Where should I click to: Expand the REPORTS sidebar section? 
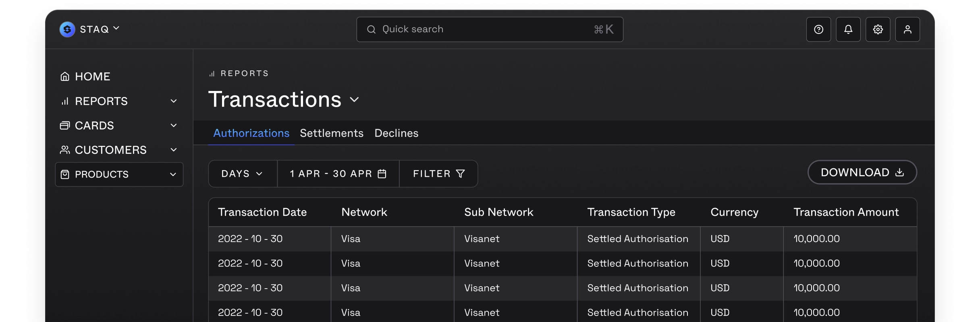(173, 101)
